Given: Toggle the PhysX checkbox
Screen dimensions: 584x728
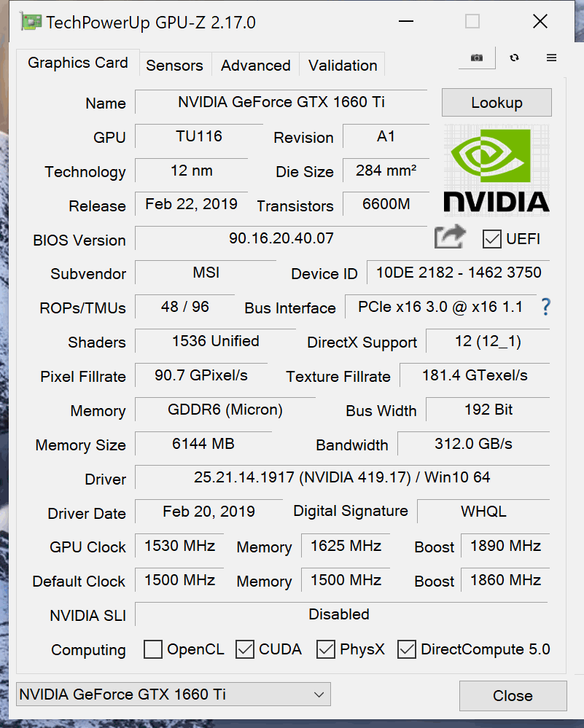Looking at the screenshot, I should (x=326, y=649).
